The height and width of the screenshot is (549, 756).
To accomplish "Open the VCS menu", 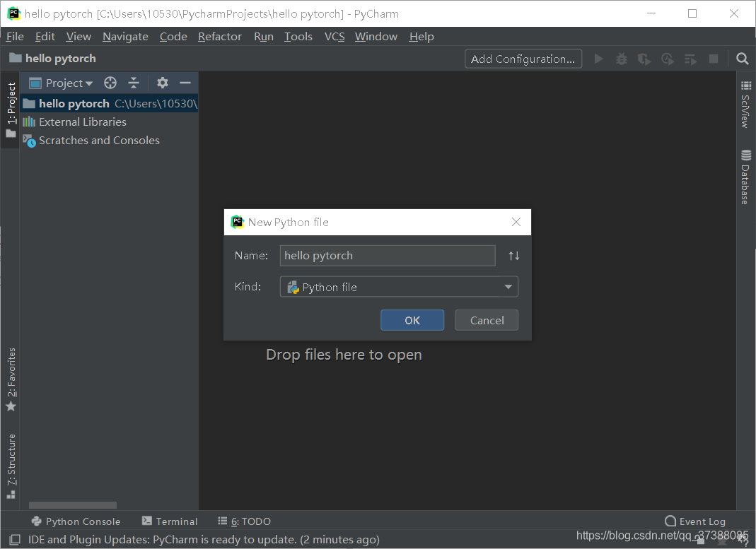I will click(335, 37).
